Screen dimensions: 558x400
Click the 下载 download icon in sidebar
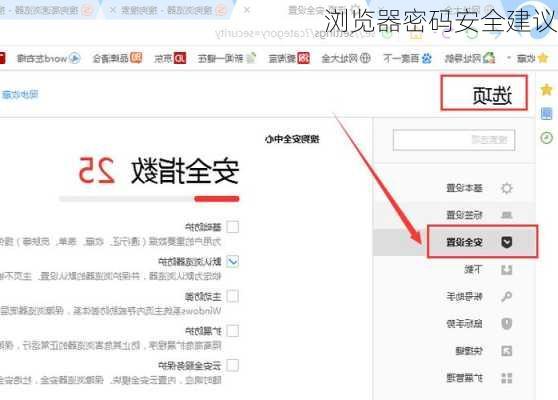click(506, 270)
